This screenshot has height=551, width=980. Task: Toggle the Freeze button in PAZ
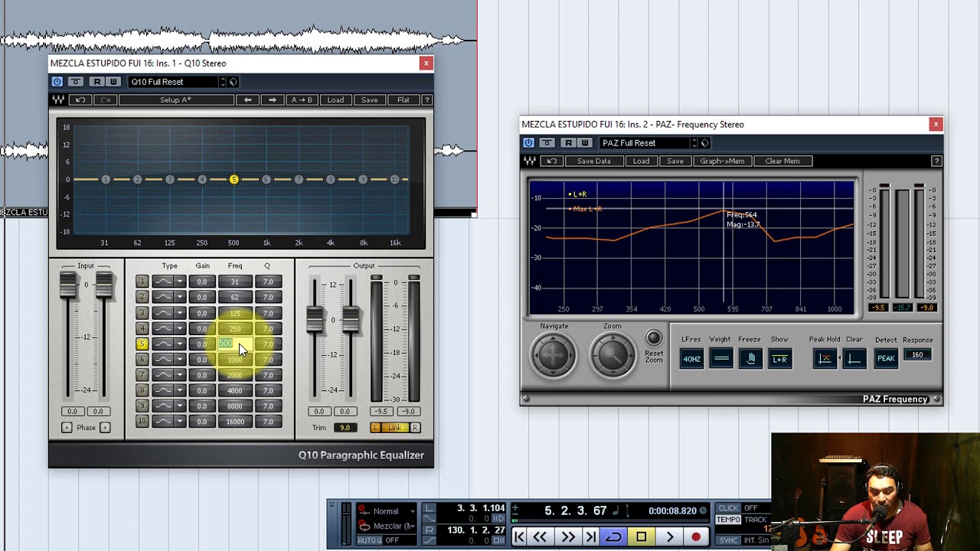(750, 359)
